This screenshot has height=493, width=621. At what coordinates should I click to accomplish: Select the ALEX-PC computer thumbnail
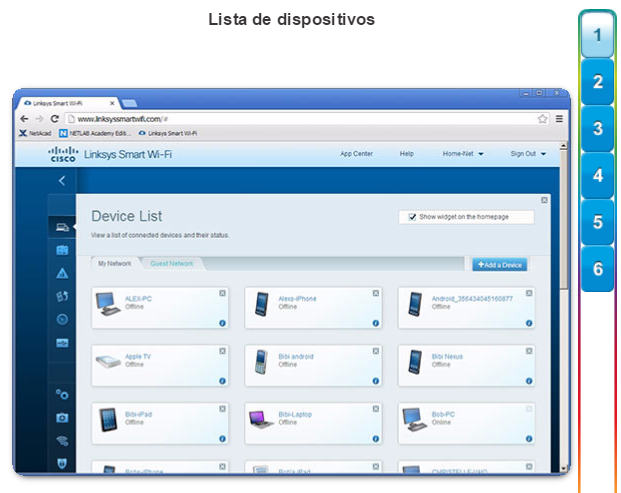click(107, 304)
